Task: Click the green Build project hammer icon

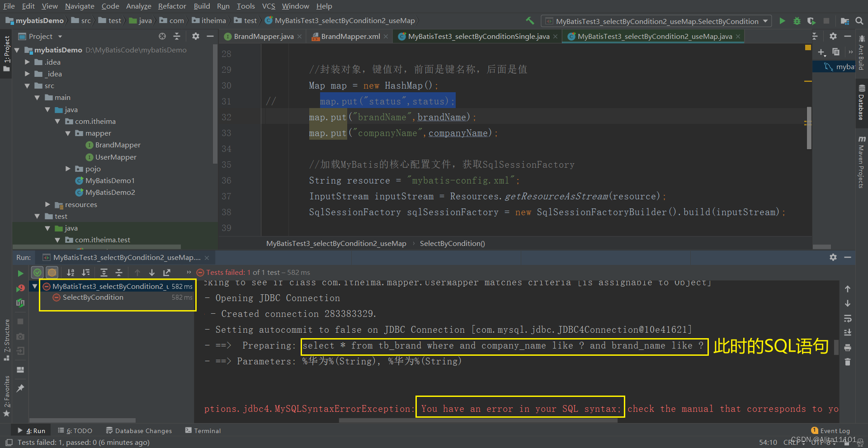Action: click(x=530, y=21)
